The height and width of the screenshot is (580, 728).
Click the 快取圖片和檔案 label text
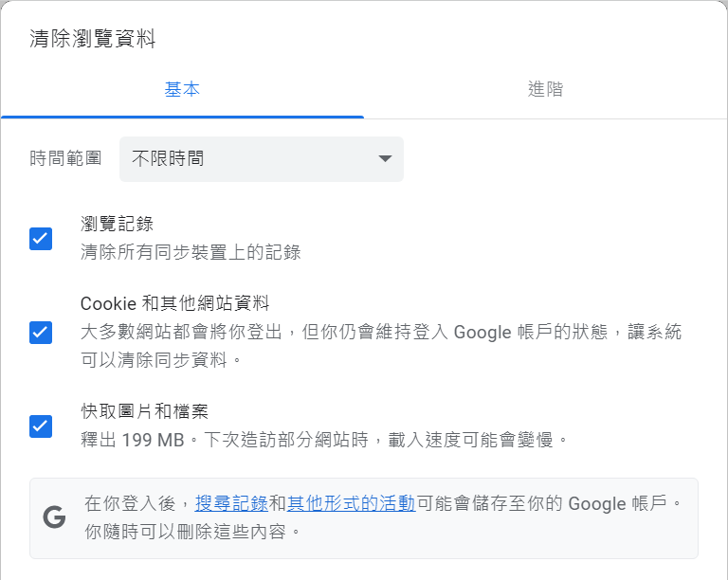144,411
